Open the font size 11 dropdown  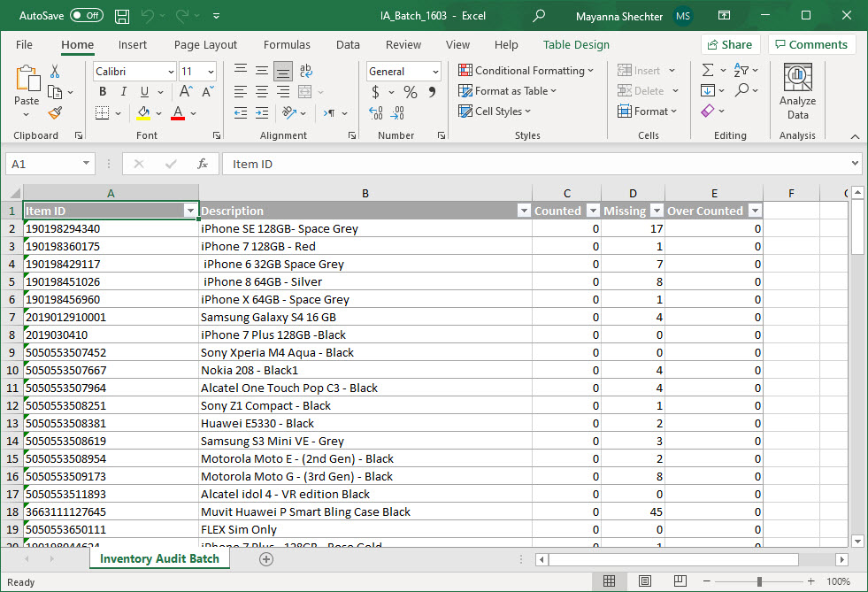211,72
